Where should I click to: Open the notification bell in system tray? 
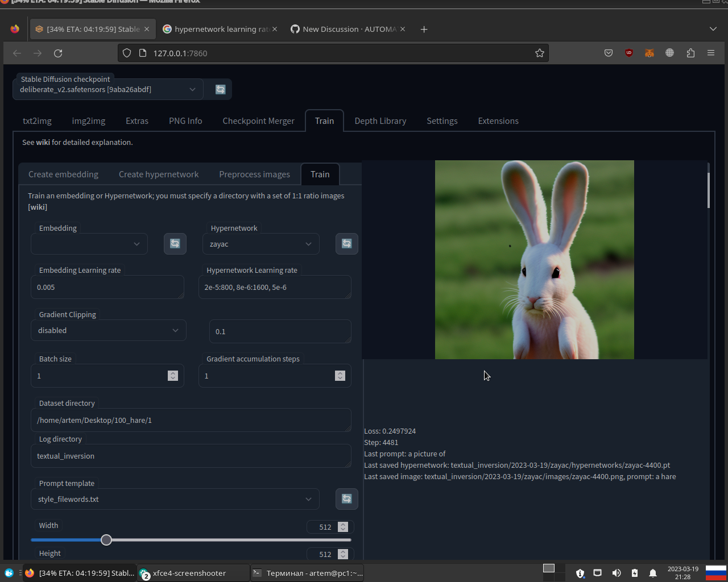(653, 573)
